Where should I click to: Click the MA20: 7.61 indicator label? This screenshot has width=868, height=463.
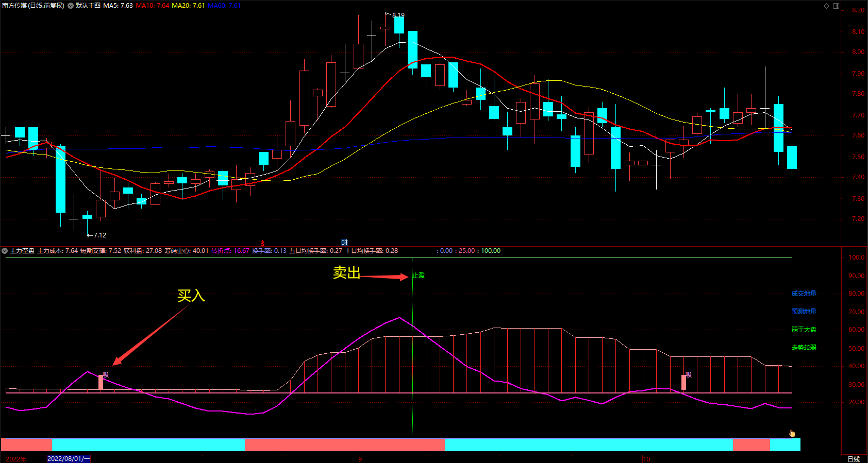tap(188, 6)
